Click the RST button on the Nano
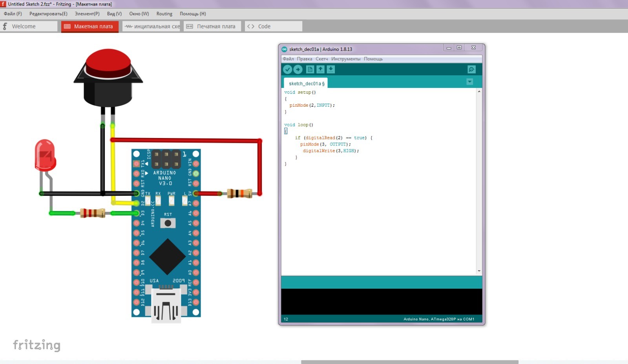 168,223
